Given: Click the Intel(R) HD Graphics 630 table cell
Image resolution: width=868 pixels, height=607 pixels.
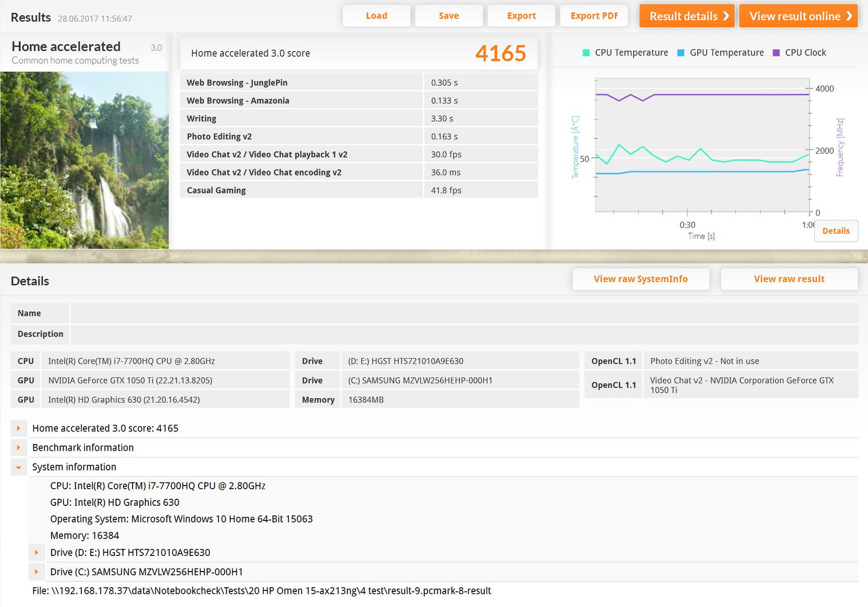Looking at the screenshot, I should click(x=165, y=400).
